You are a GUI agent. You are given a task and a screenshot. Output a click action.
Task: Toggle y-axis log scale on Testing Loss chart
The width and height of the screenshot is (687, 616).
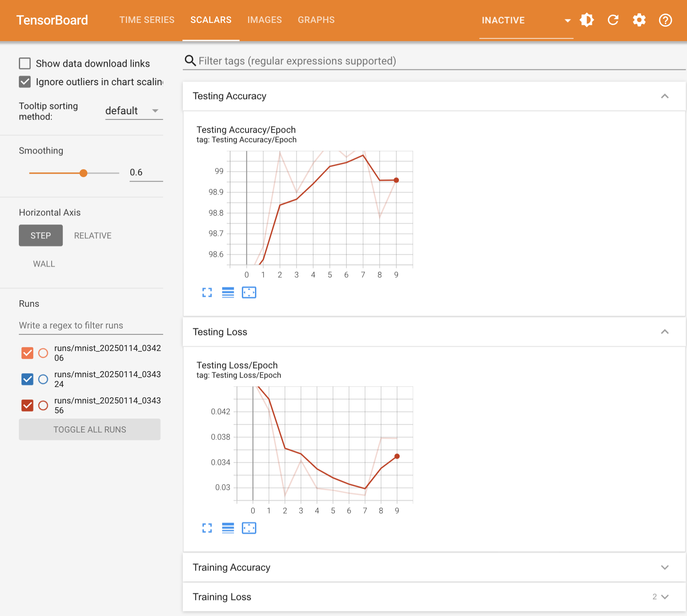point(228,528)
